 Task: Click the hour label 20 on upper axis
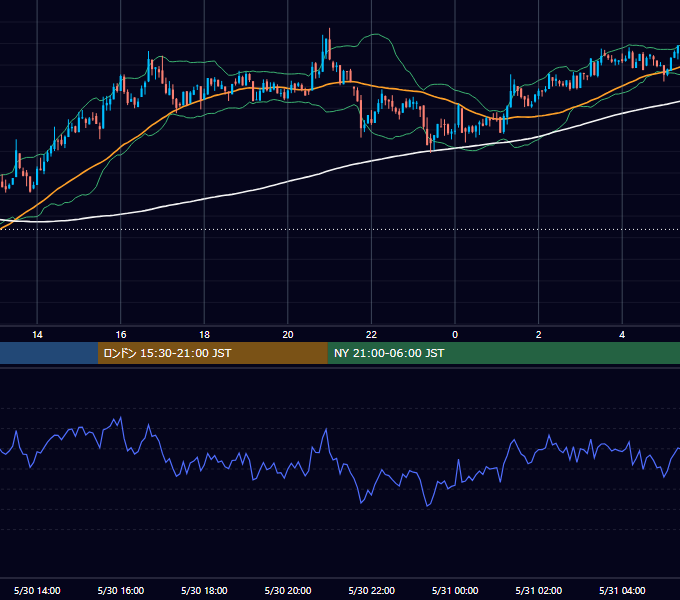tap(288, 335)
